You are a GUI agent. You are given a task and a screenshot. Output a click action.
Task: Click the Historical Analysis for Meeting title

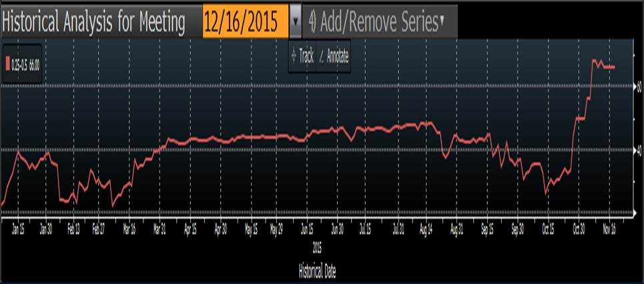pyautogui.click(x=94, y=23)
